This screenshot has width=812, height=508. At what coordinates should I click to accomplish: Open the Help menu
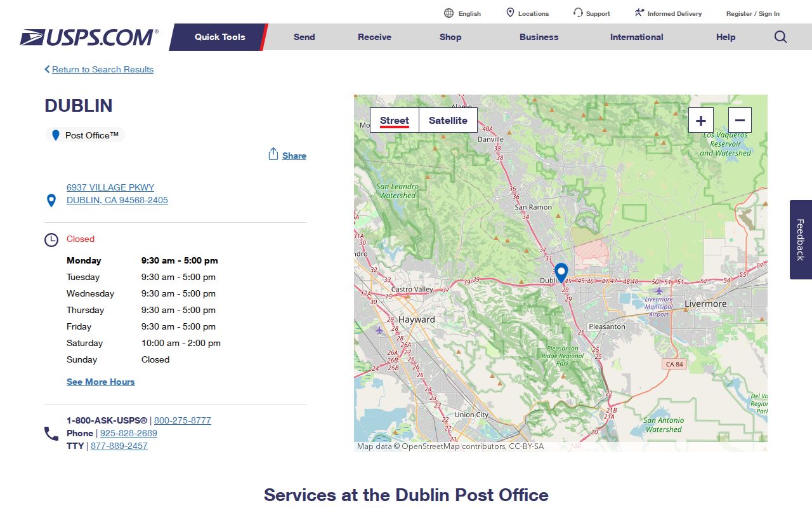click(x=726, y=37)
